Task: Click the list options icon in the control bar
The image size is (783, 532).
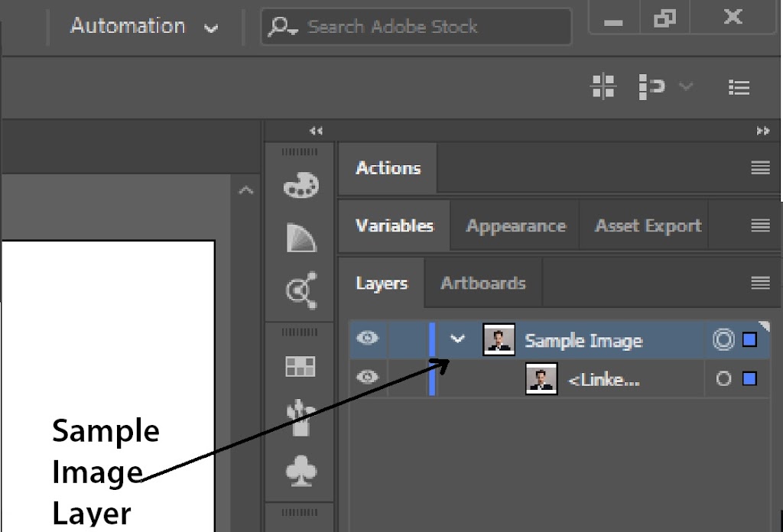Action: [x=739, y=87]
